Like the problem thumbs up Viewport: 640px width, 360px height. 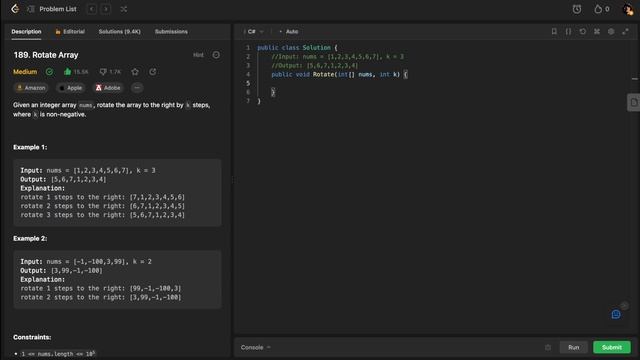pos(67,72)
